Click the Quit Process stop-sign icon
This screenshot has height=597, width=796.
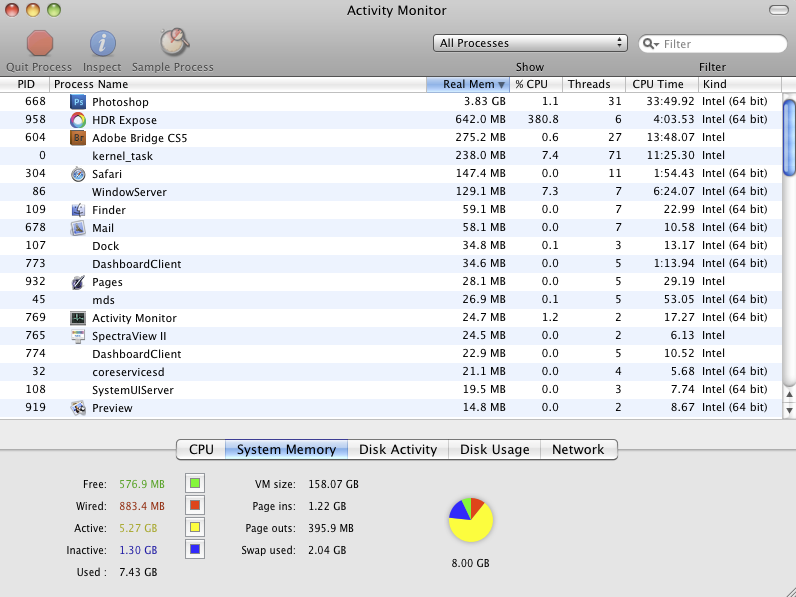[40, 43]
